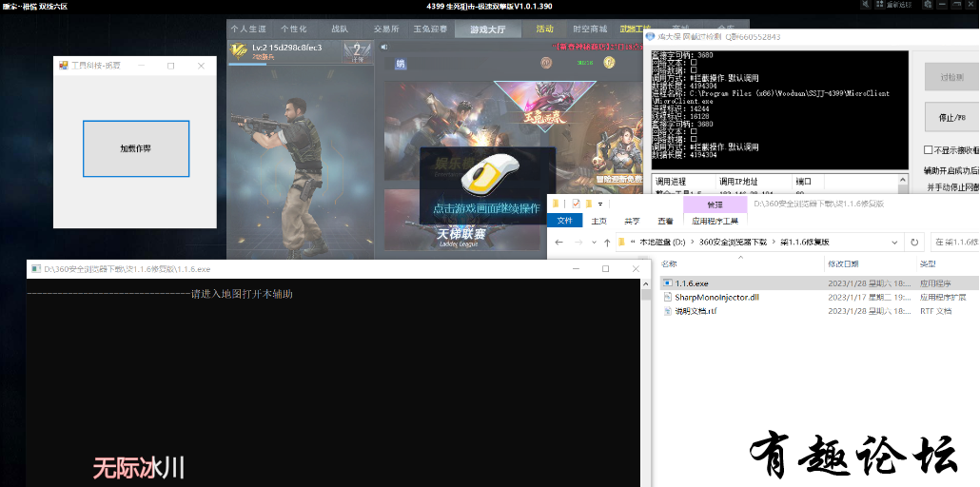The height and width of the screenshot is (487, 980).
Task: Click the Explorer Back arrow
Action: [559, 242]
